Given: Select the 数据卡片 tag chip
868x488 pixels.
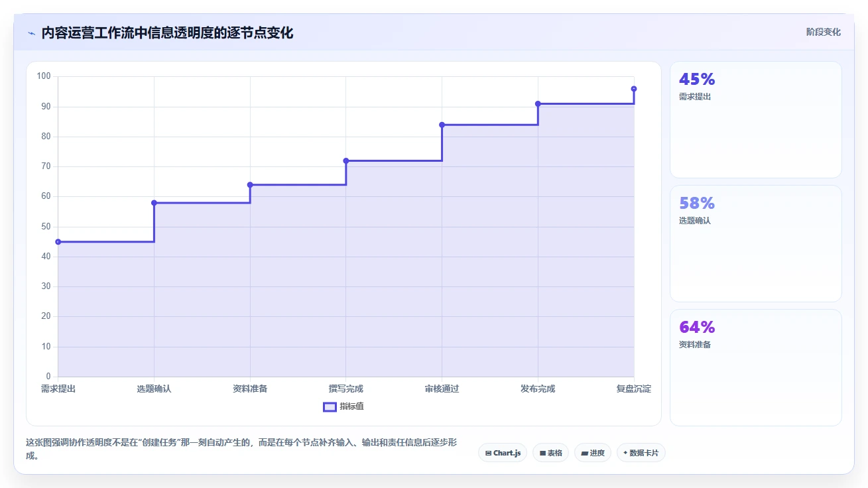Looking at the screenshot, I should tap(641, 453).
